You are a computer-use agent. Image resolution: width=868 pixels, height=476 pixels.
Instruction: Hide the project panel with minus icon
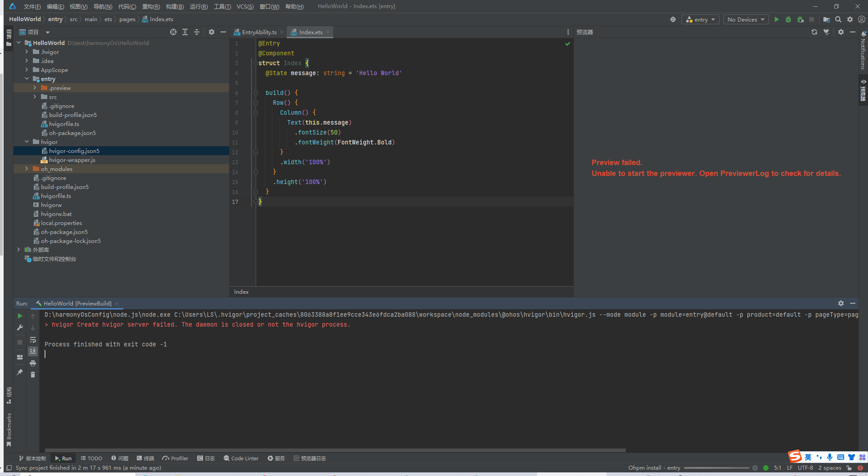coord(223,32)
